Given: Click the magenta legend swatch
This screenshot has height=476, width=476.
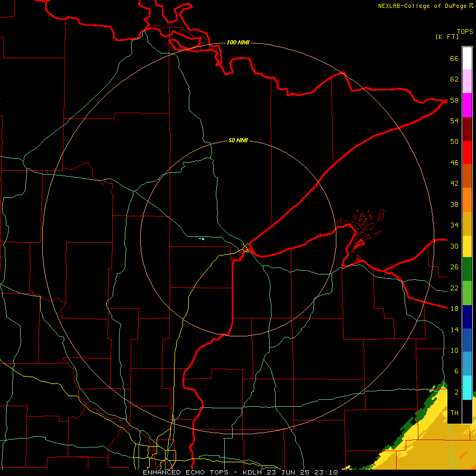Looking at the screenshot, I should (x=467, y=105).
